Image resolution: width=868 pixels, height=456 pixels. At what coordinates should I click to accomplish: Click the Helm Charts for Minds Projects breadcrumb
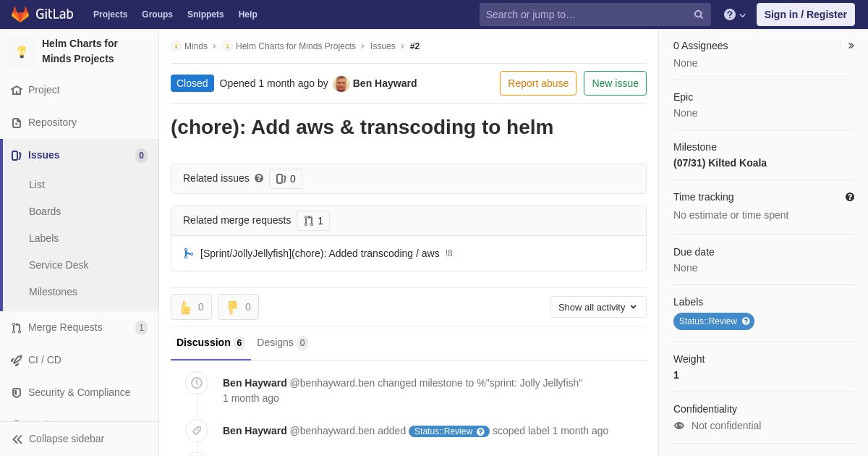tap(296, 46)
